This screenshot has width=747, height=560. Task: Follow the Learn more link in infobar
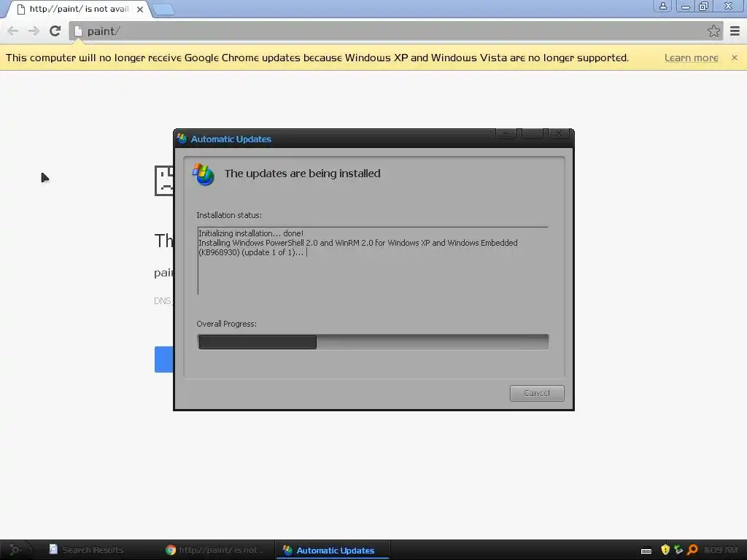coord(692,58)
